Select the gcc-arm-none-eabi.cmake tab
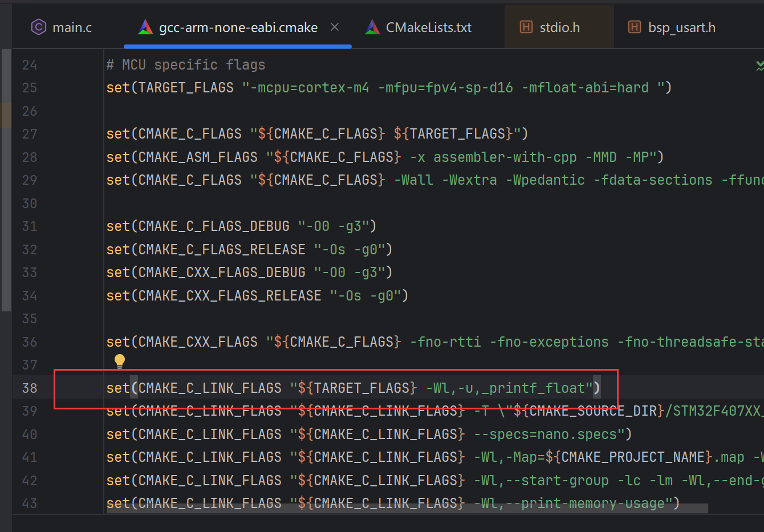Image resolution: width=764 pixels, height=532 pixels. 238,27
